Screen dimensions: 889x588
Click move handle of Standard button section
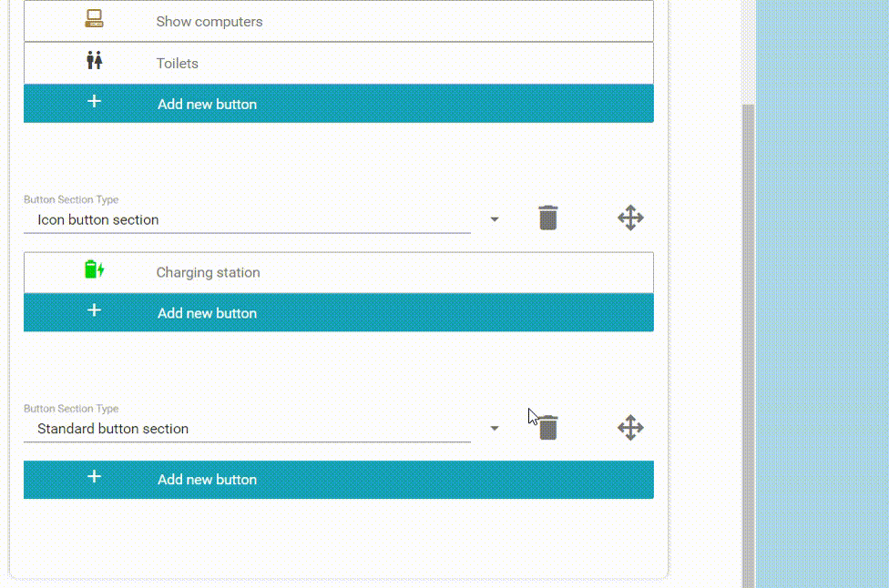tap(630, 428)
